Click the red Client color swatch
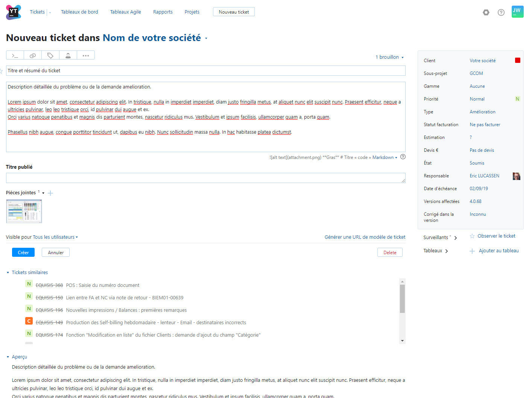532x398 pixels. [x=518, y=60]
